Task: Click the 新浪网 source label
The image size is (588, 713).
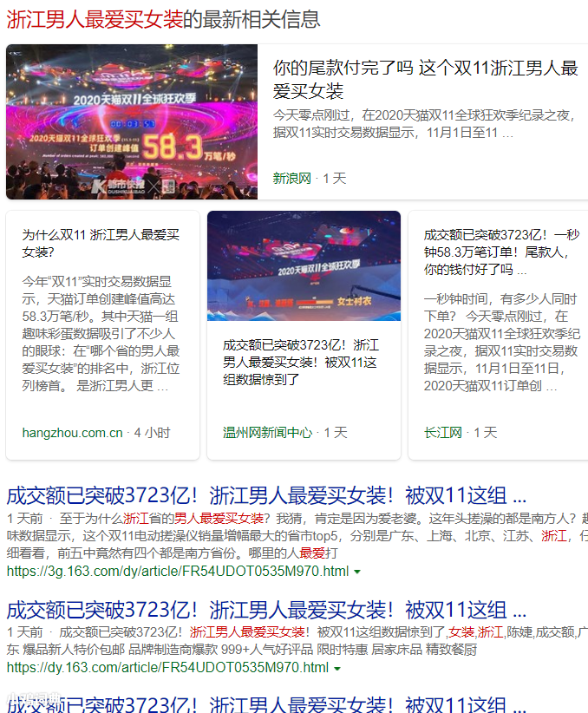Action: coord(292,179)
